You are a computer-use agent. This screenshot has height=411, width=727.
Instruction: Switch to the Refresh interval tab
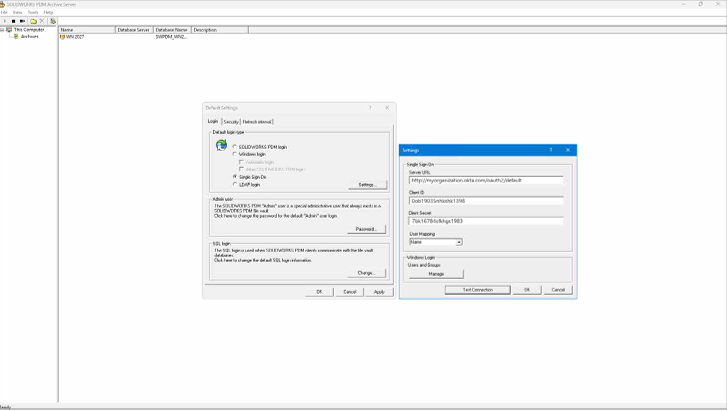point(257,122)
